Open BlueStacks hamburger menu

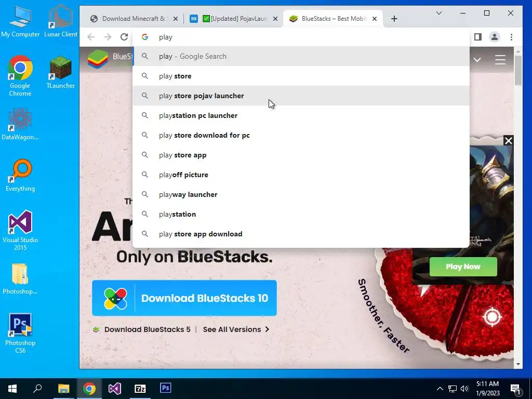coord(500,60)
